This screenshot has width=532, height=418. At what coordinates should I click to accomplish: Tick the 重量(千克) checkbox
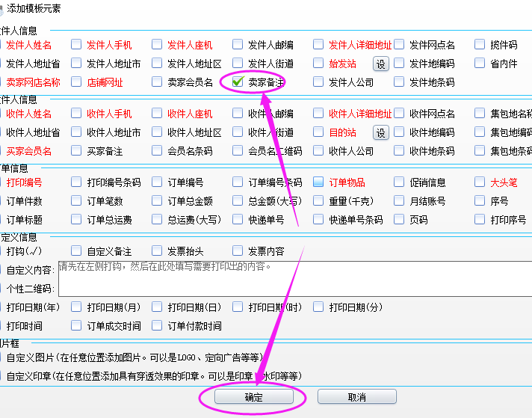(x=319, y=201)
